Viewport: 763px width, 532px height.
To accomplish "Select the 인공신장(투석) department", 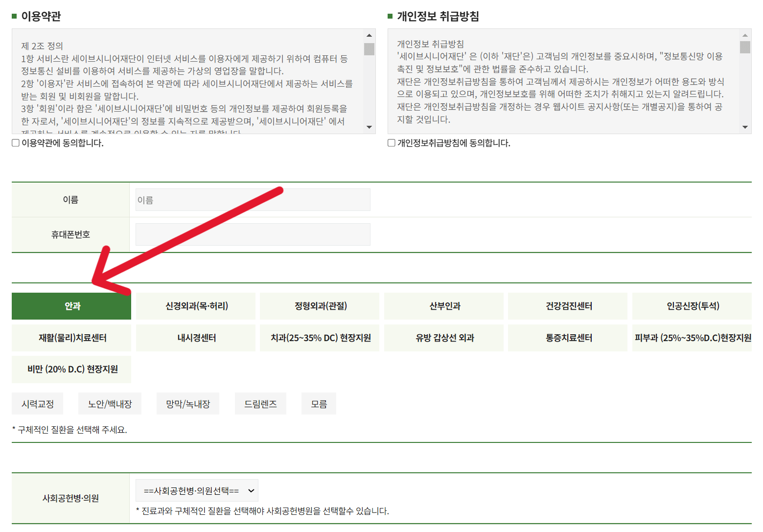I will (692, 306).
